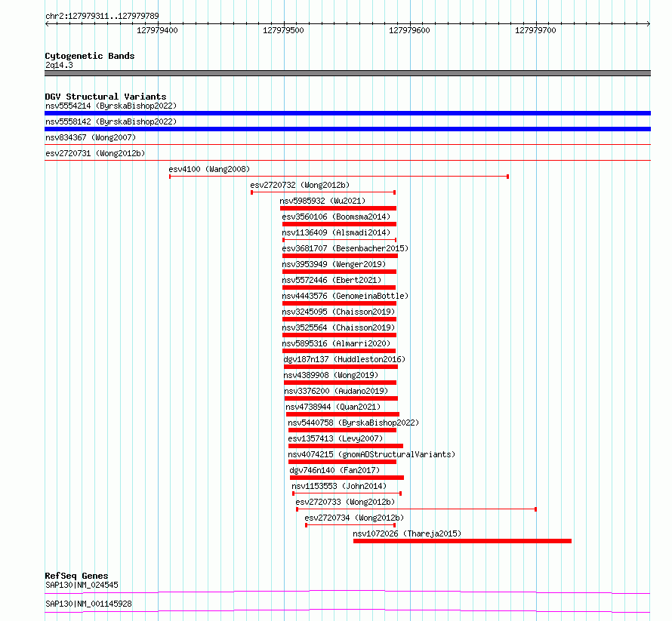Open gene SAP130|NM_024545
672x621 pixels.
tap(82, 585)
